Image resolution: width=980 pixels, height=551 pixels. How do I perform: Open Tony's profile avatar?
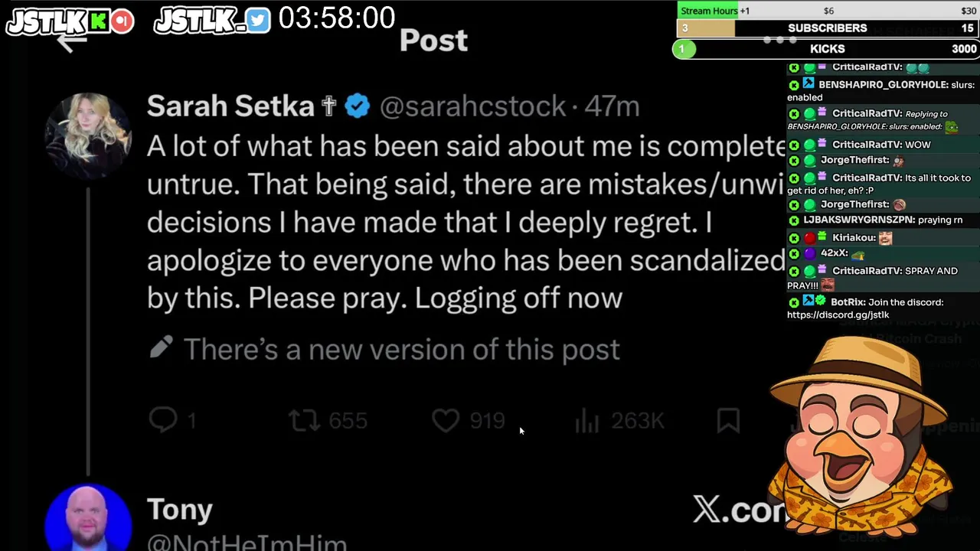[88, 519]
